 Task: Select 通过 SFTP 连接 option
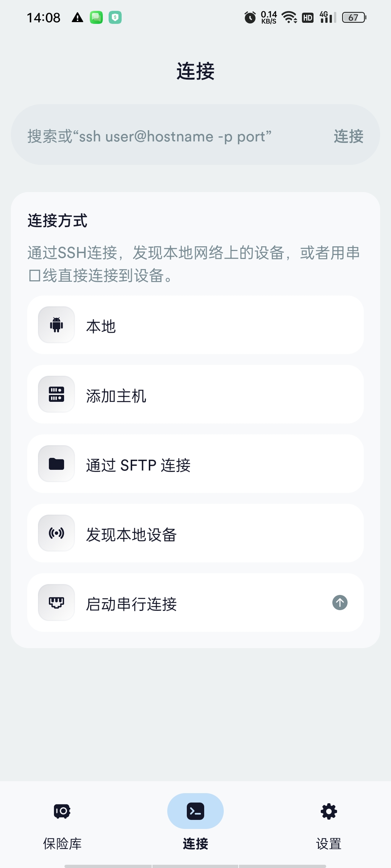pos(195,464)
